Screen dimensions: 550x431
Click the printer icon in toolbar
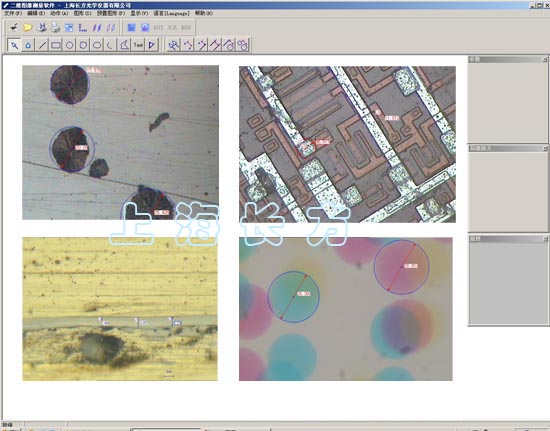pos(55,27)
